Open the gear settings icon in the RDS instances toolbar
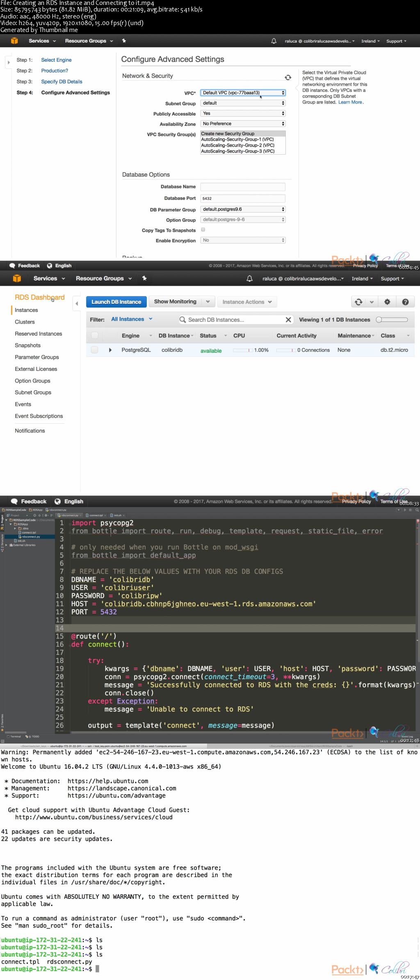 387,302
